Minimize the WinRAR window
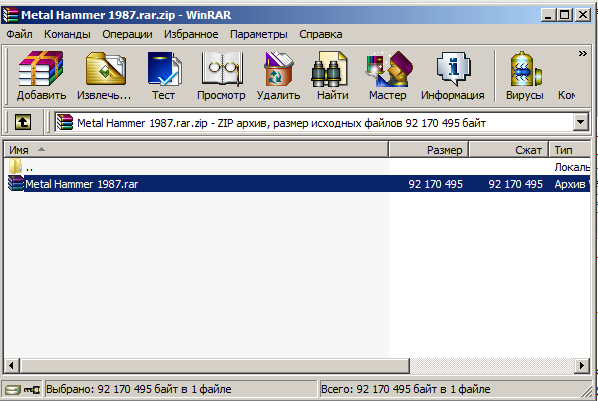Viewport: 598px width, 401px height. (548, 15)
